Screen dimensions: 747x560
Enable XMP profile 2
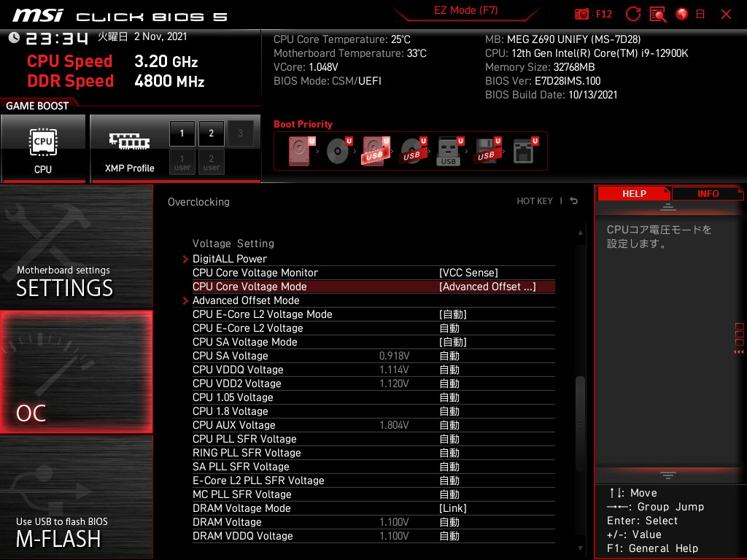(x=211, y=133)
